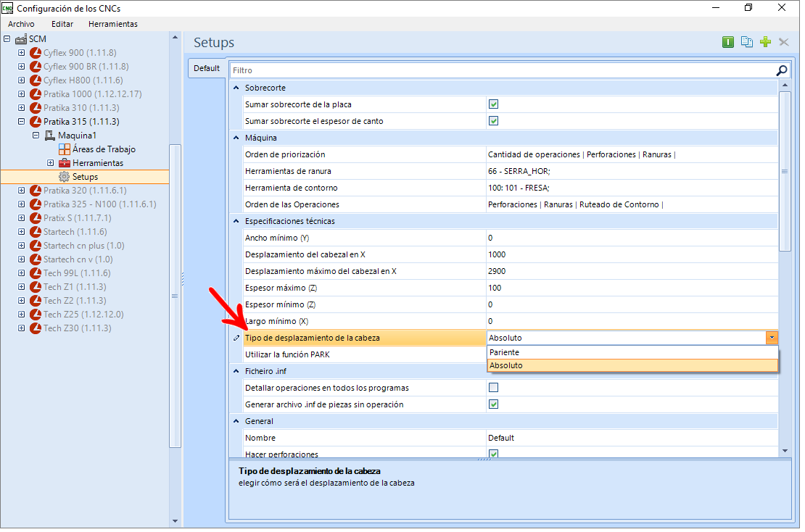Click the Pratika 320 machine icon
Image resolution: width=805 pixels, height=532 pixels.
[x=36, y=191]
